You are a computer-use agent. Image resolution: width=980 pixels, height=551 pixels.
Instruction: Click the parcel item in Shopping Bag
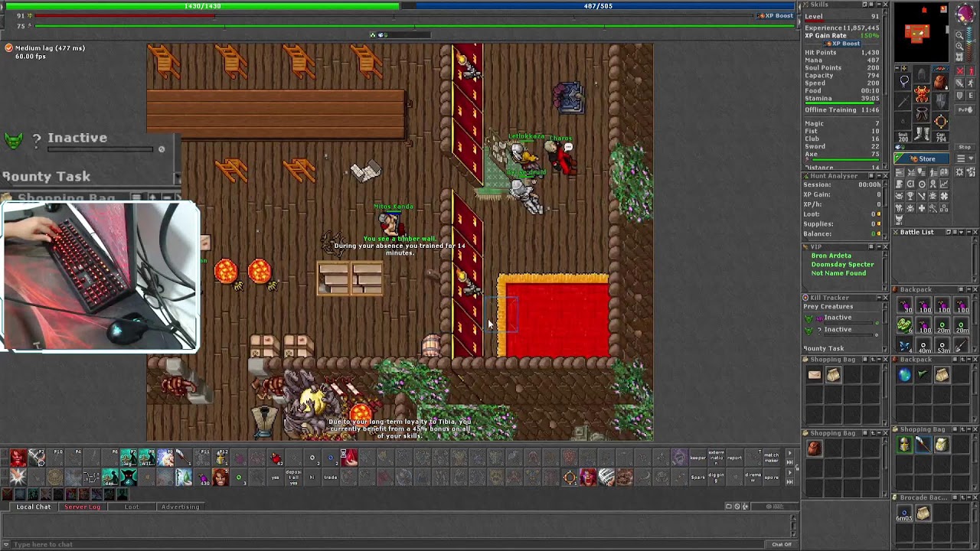[814, 375]
